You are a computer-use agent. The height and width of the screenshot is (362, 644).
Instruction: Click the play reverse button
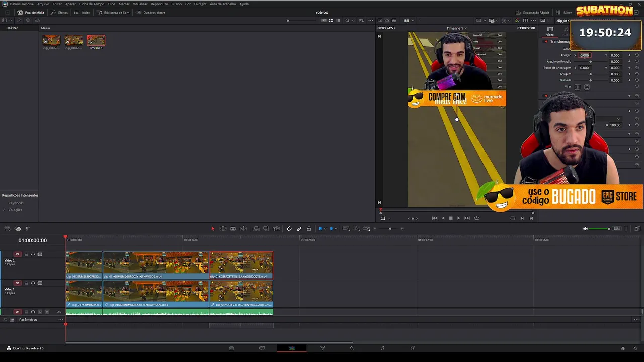[x=443, y=218]
